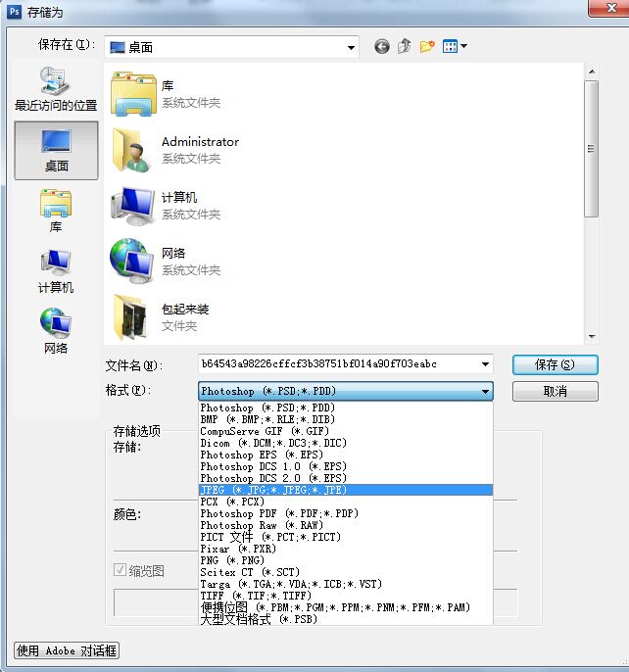The height and width of the screenshot is (672, 629).
Task: Choose PICT 文件 format
Action: pyautogui.click(x=346, y=537)
